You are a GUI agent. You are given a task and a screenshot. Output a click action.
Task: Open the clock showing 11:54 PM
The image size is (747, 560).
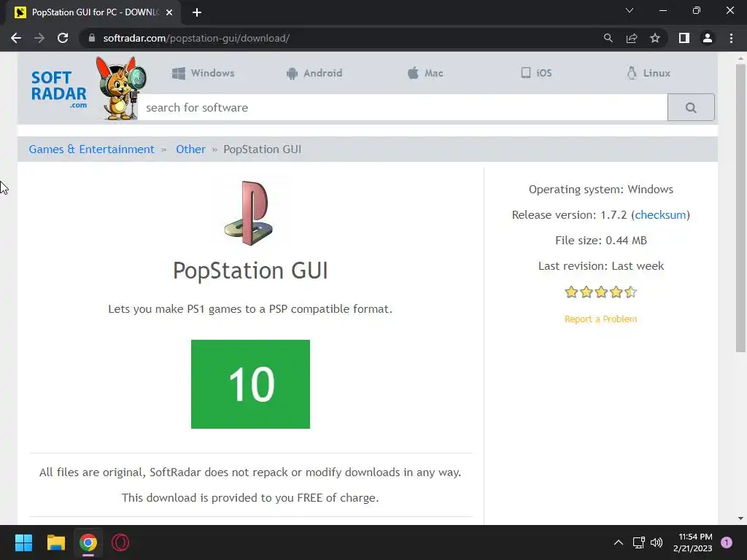coord(693,542)
